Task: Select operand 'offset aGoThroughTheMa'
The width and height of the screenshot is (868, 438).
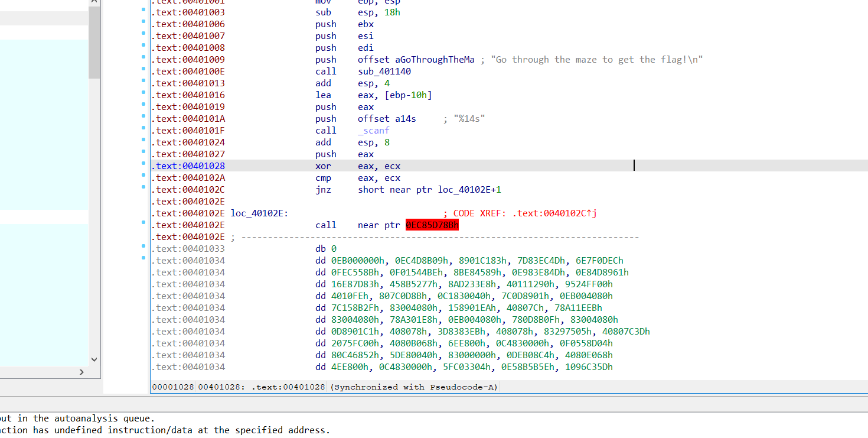Action: pyautogui.click(x=416, y=60)
